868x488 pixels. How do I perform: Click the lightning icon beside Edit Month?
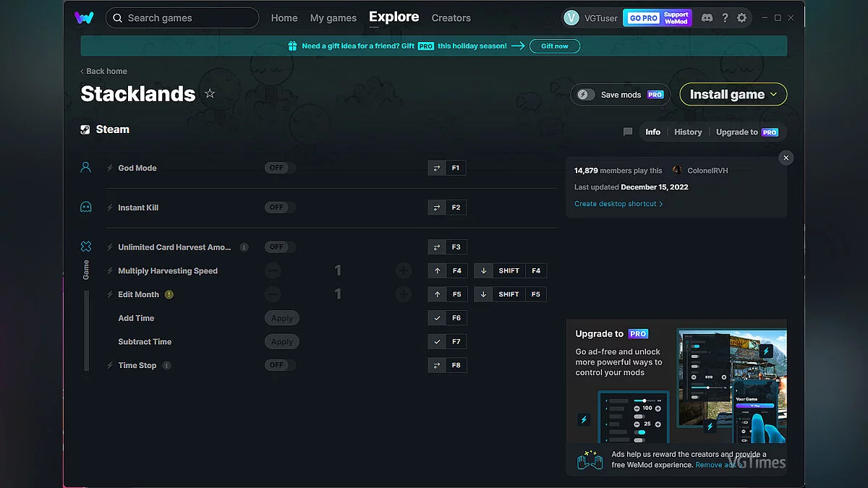110,294
